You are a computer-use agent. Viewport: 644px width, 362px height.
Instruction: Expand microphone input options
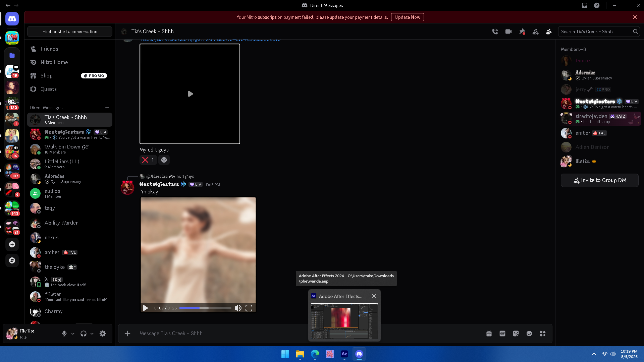click(x=73, y=334)
